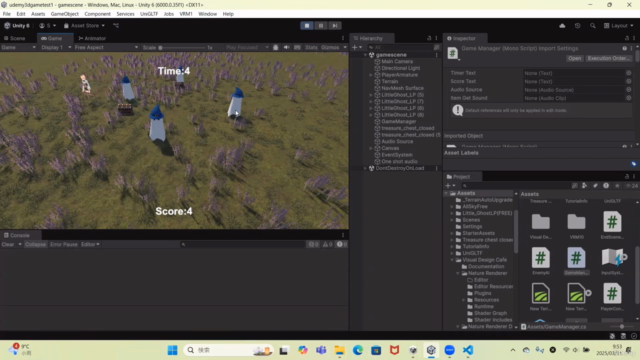Select the Console tab
This screenshot has width=640, height=360.
click(17, 236)
